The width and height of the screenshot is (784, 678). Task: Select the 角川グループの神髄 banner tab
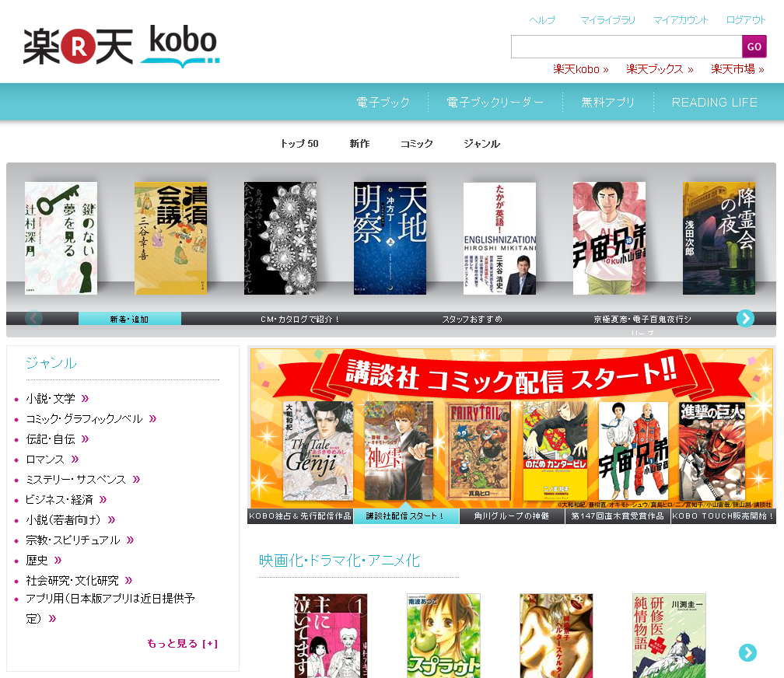tap(512, 516)
